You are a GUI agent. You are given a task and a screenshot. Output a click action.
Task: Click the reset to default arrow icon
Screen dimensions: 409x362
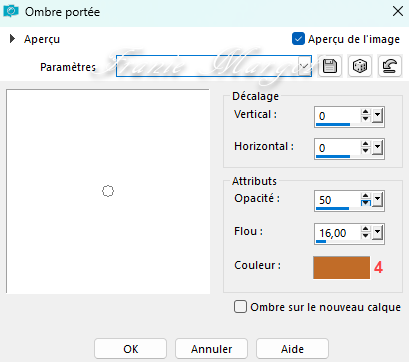point(390,66)
